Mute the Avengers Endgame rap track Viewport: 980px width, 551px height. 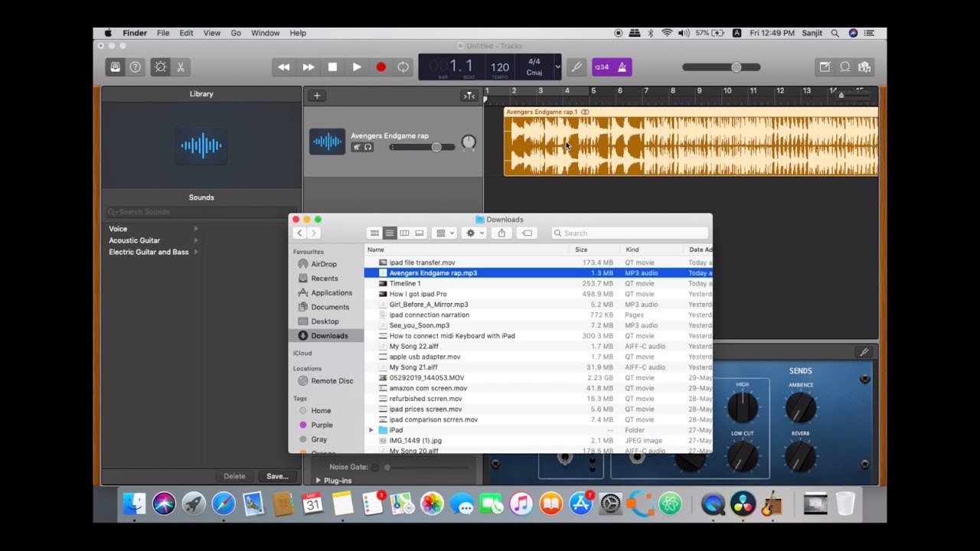coord(357,147)
